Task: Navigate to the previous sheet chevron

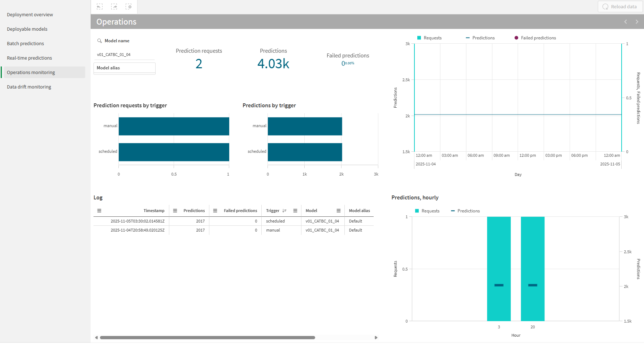Action: (x=625, y=22)
